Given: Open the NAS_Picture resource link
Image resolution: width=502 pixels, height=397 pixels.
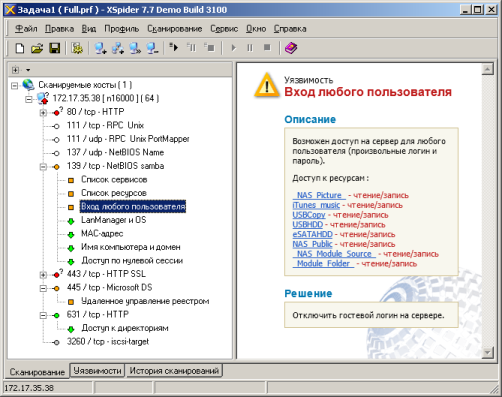Looking at the screenshot, I should click(319, 195).
